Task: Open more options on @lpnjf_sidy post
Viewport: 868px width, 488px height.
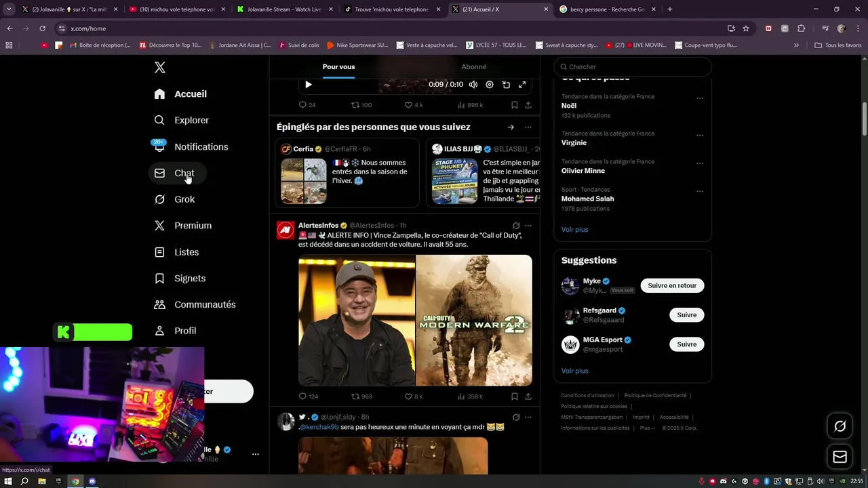Action: coord(528,418)
